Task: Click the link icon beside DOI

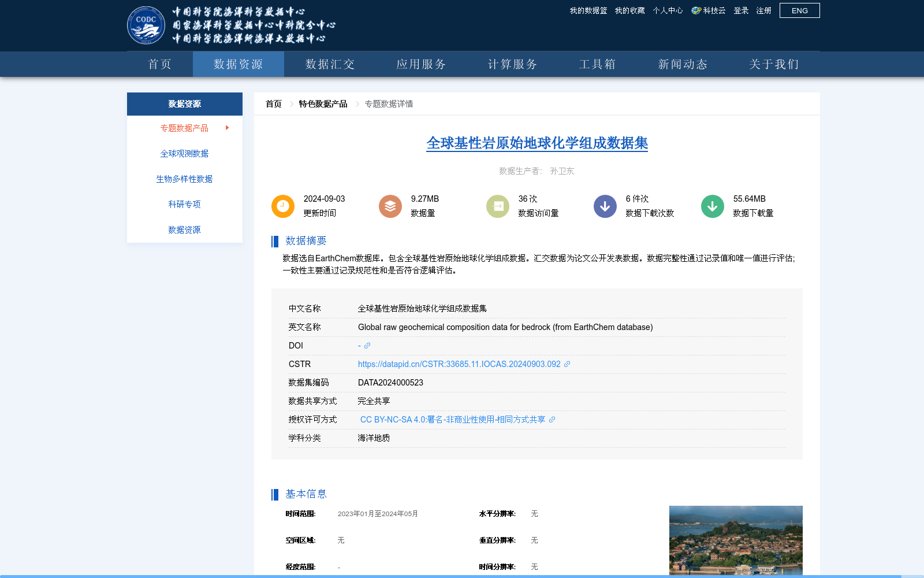Action: (x=367, y=346)
